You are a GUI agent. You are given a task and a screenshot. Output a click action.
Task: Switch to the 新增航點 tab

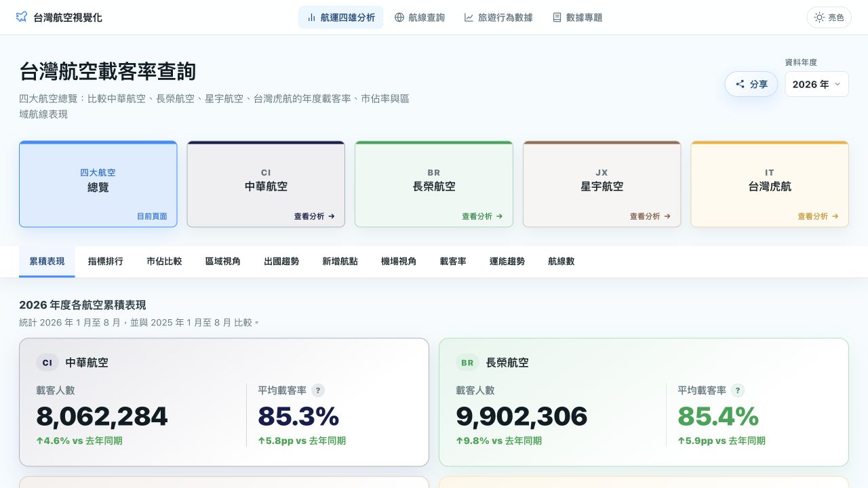tap(340, 261)
